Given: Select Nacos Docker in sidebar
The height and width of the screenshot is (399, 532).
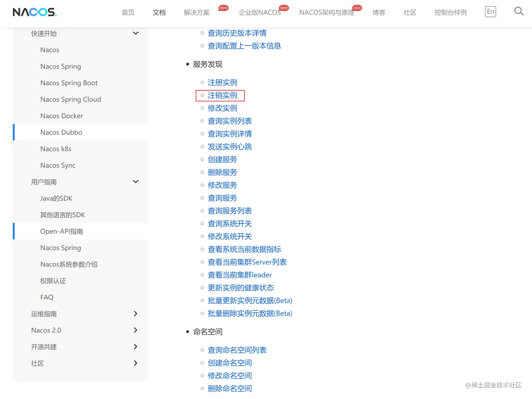Looking at the screenshot, I should [x=62, y=116].
